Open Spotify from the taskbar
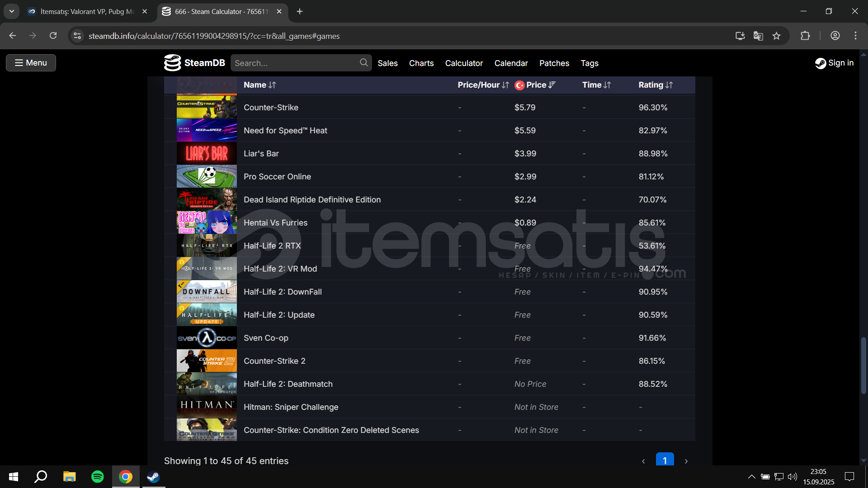Viewport: 868px width, 488px height. click(98, 477)
